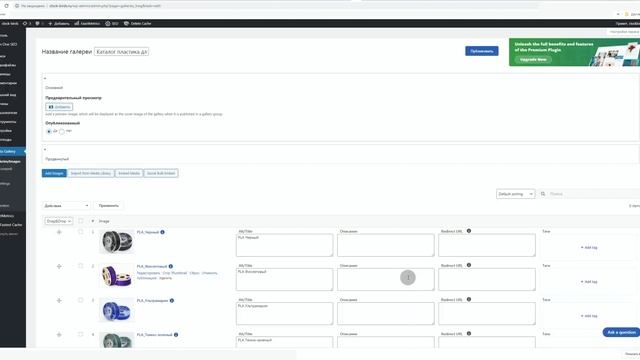Select the PLA_Ультрамарин row checkbox
640x360 pixels.
point(80,300)
